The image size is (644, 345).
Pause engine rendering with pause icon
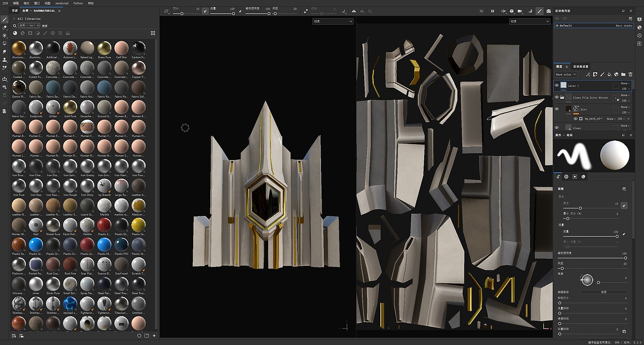[493, 11]
